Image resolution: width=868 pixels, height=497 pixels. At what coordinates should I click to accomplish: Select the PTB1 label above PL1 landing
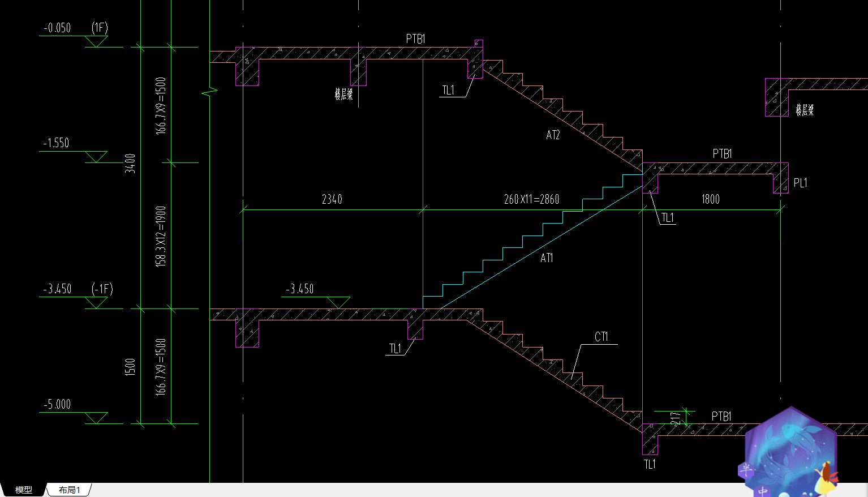(x=722, y=154)
